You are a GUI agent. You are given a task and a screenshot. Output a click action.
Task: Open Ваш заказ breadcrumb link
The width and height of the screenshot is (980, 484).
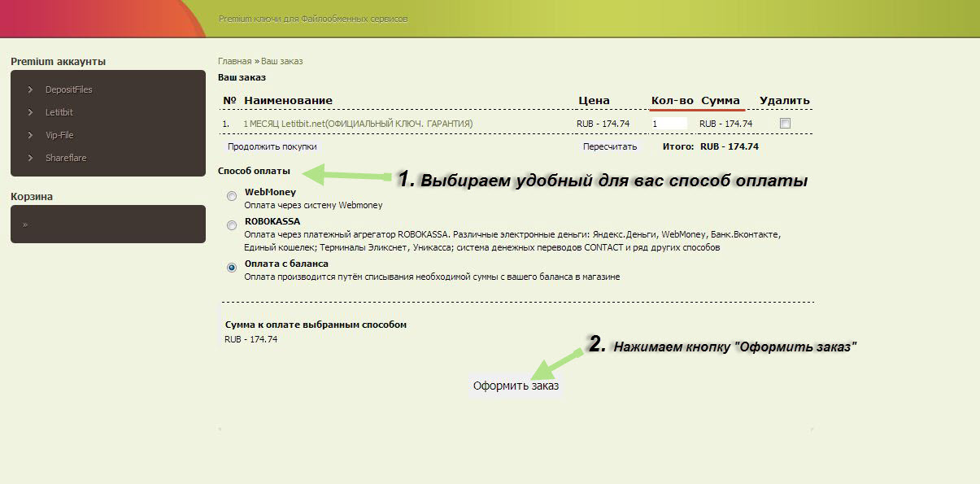coord(281,61)
